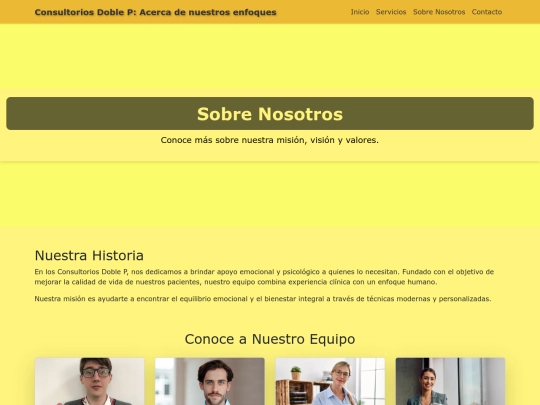The width and height of the screenshot is (540, 405).
Task: Select Sobre Nosotros in the navbar
Action: click(439, 12)
